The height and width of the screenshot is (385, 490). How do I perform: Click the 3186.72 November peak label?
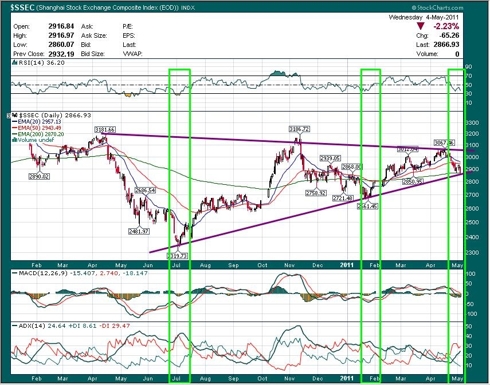(299, 129)
